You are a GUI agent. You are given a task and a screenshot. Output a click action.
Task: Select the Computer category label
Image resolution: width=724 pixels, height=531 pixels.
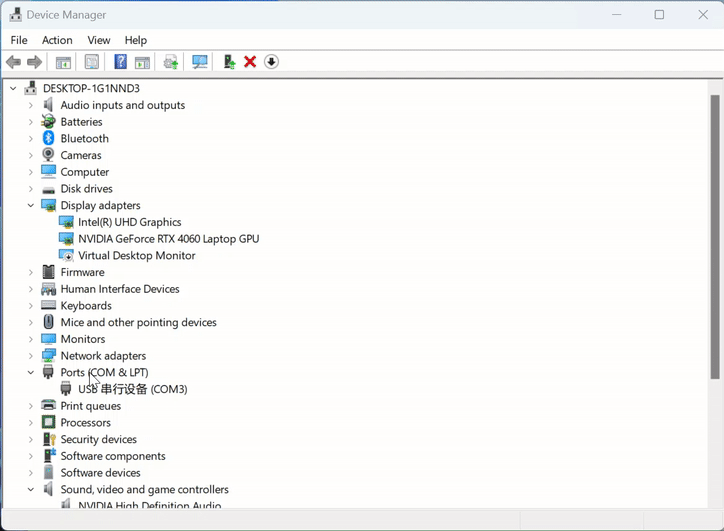tap(84, 172)
